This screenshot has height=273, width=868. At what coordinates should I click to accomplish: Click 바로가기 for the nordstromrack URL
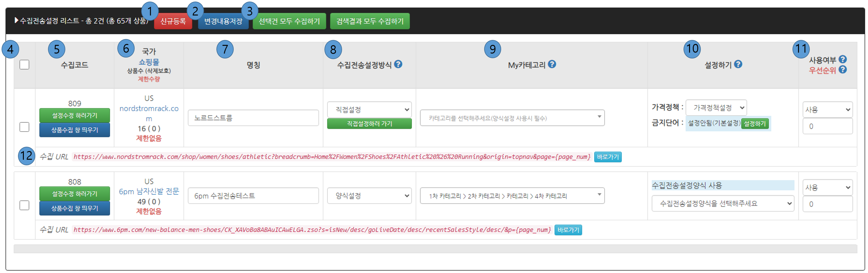click(608, 157)
